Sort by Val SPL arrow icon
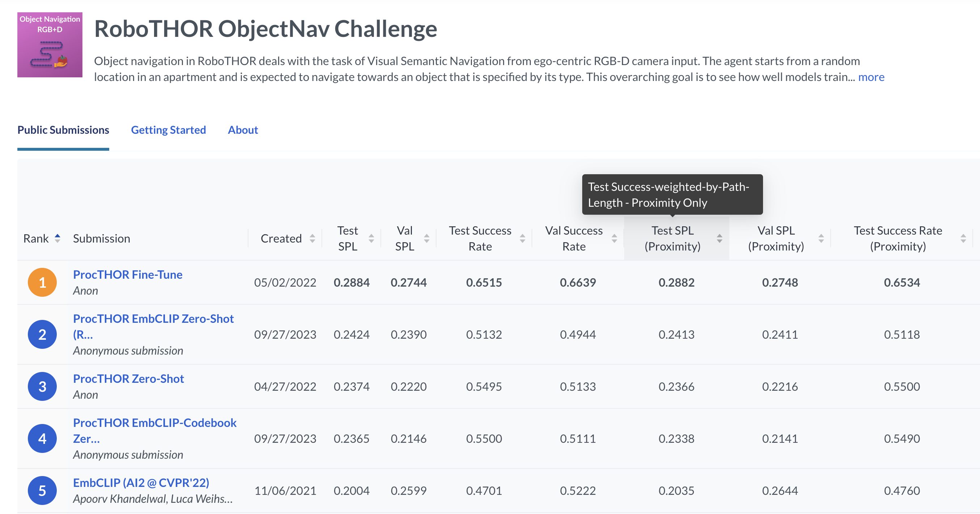The image size is (980, 514). [x=427, y=238]
